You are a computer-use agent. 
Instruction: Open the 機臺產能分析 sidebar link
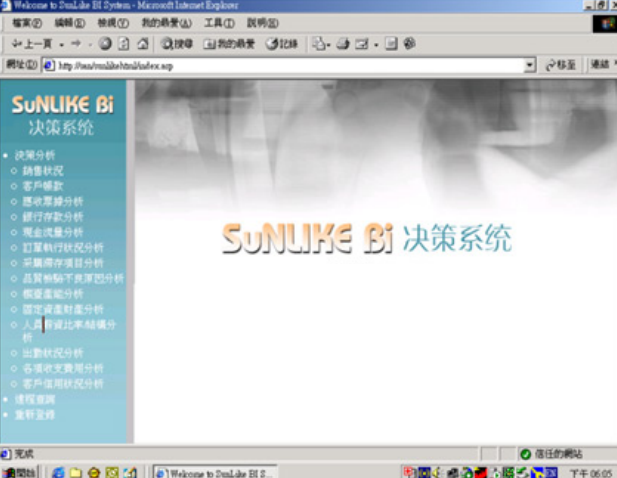(53, 294)
